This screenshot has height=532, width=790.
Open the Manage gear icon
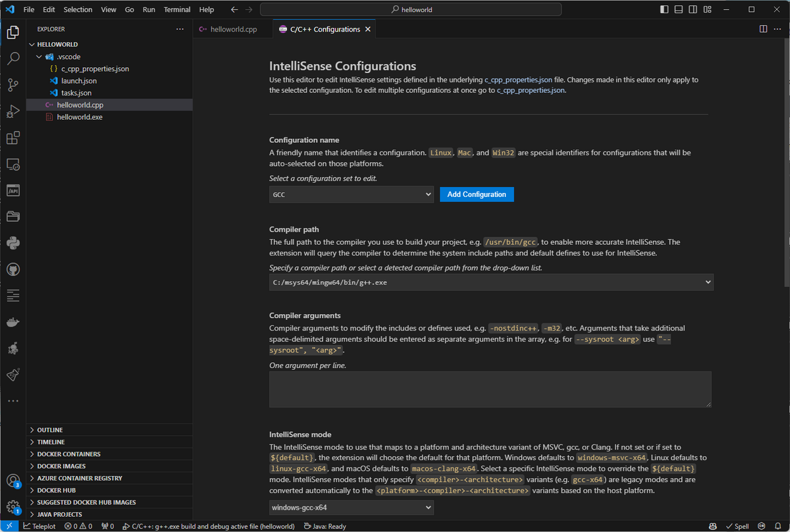(x=13, y=507)
